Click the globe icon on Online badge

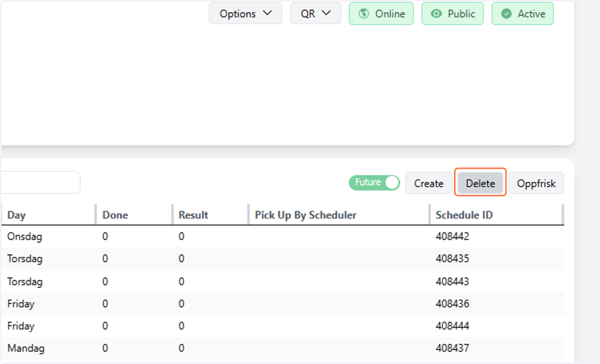point(364,14)
